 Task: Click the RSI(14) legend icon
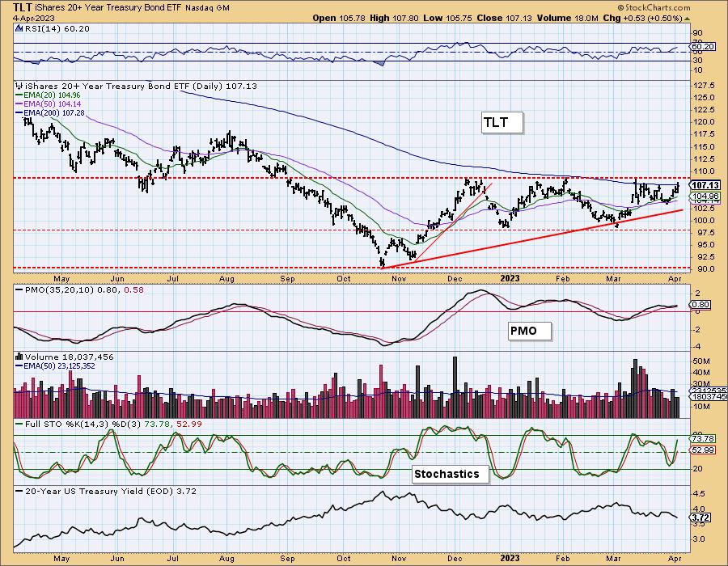pos(19,29)
